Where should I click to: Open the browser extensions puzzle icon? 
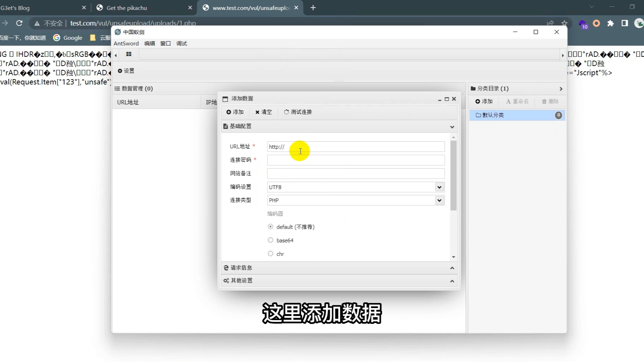pyautogui.click(x=611, y=23)
